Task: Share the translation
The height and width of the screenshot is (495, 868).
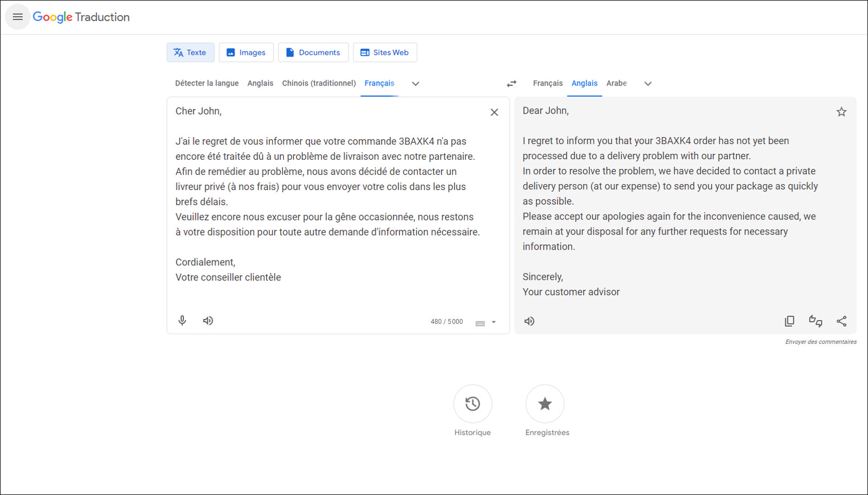Action: tap(842, 321)
